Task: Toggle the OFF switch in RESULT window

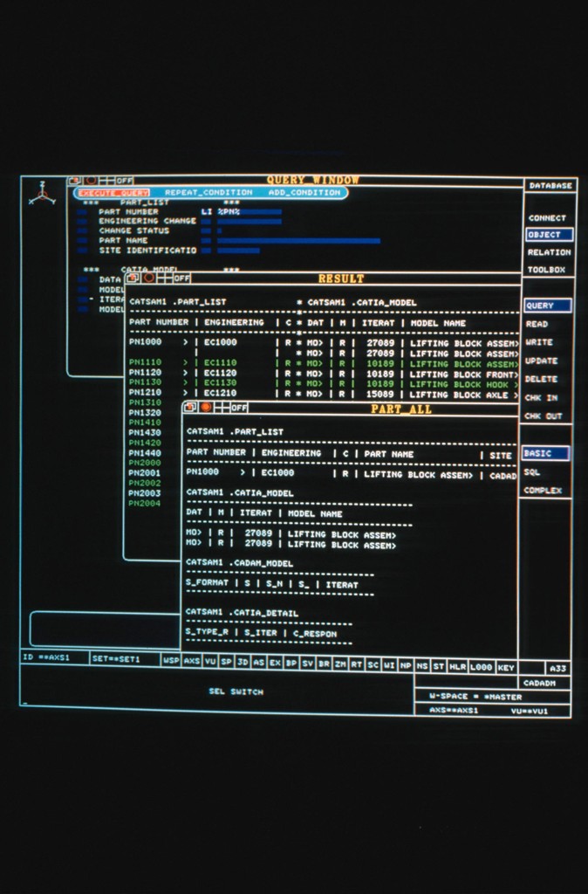Action: click(181, 278)
